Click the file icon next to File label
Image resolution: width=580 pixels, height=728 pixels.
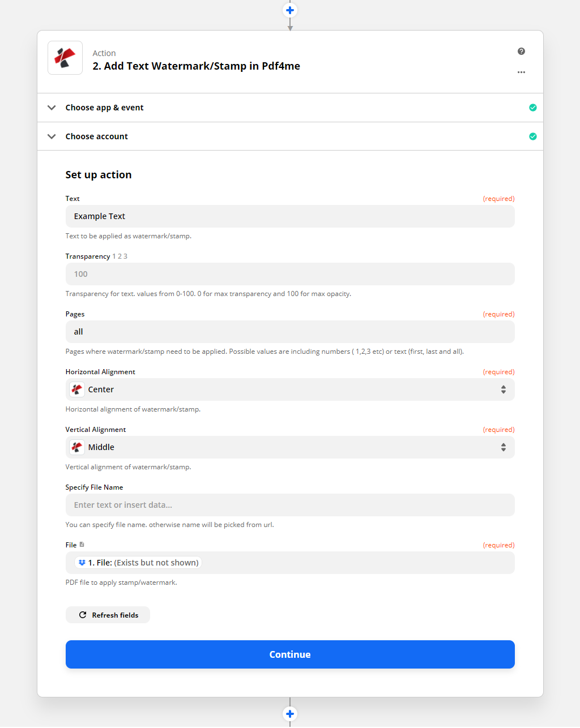coord(82,545)
